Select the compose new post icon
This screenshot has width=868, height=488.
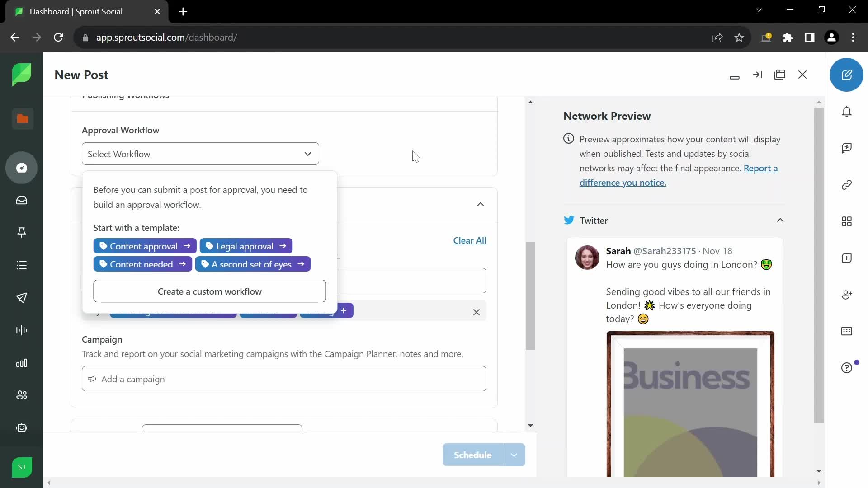point(848,75)
